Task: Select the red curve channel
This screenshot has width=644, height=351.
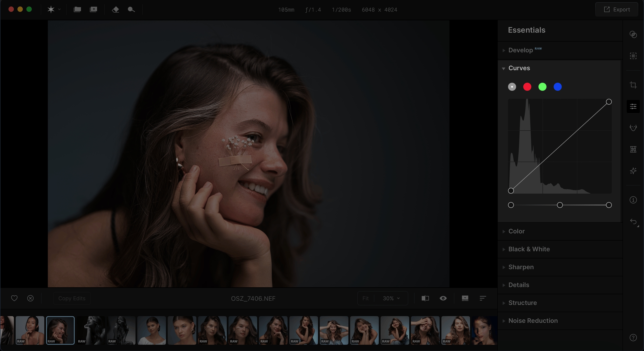Action: click(527, 87)
